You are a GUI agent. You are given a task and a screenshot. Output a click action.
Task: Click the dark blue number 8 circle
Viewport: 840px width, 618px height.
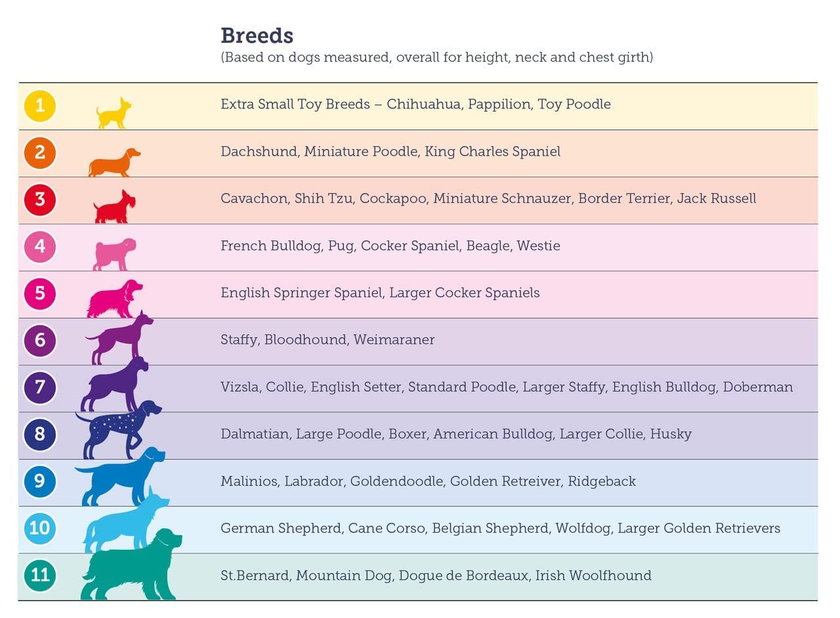40,434
